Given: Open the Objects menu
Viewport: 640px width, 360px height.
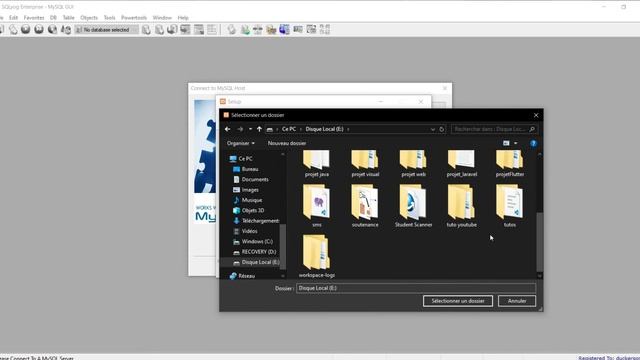Looking at the screenshot, I should [x=89, y=18].
